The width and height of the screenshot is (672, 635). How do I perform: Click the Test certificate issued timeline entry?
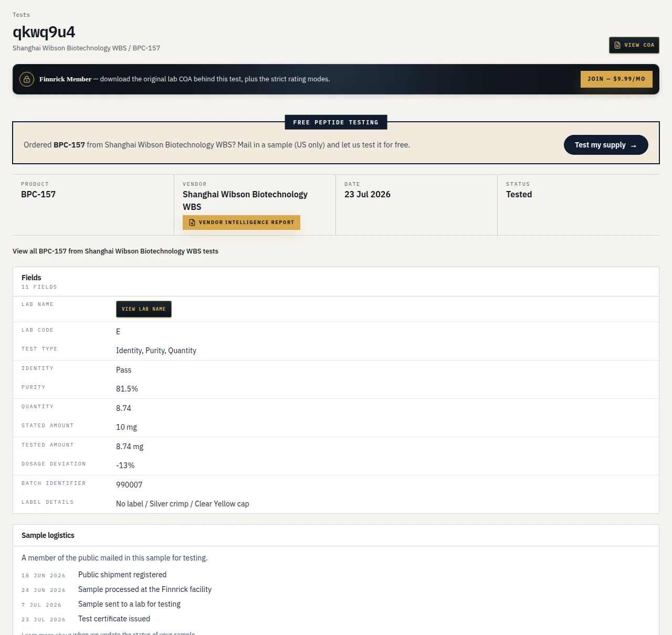tap(114, 619)
